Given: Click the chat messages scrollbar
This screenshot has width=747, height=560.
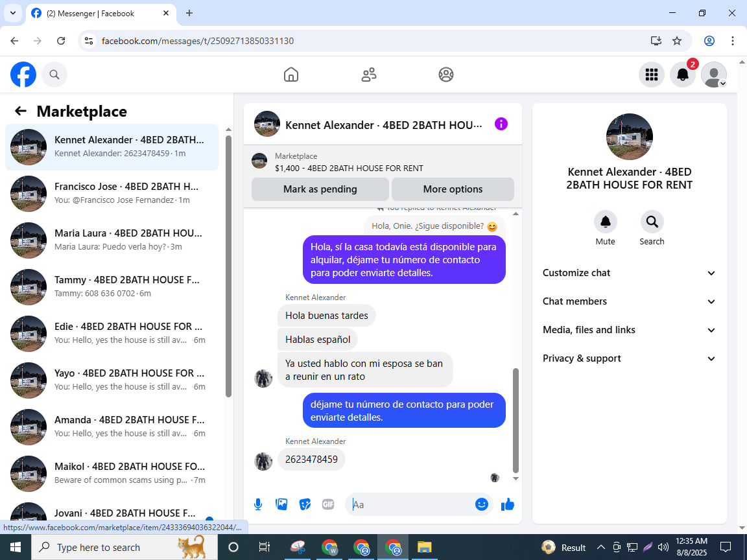Looking at the screenshot, I should pyautogui.click(x=516, y=419).
